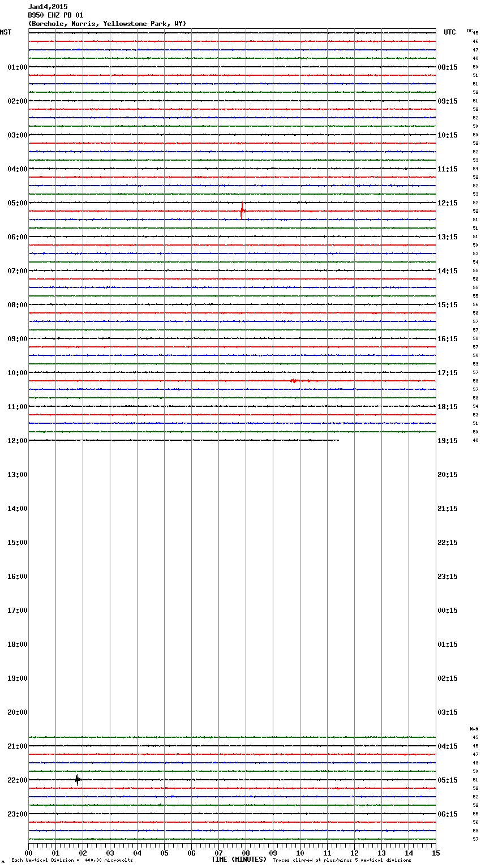Select the 05:00 MST time label
Screen dimensions: 481x868
pos(18,203)
